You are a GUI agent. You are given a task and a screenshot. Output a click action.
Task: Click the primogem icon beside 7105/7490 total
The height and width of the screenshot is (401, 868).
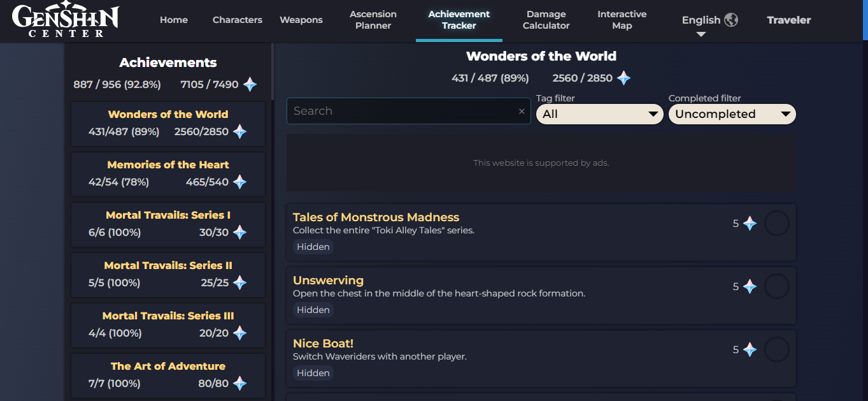point(250,84)
